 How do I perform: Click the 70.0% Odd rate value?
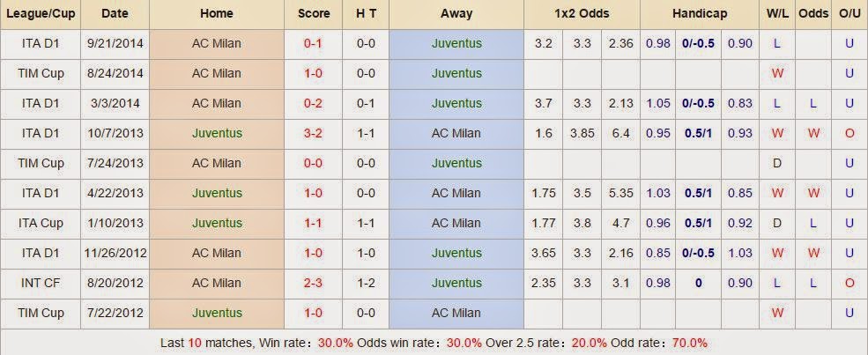[x=689, y=344]
